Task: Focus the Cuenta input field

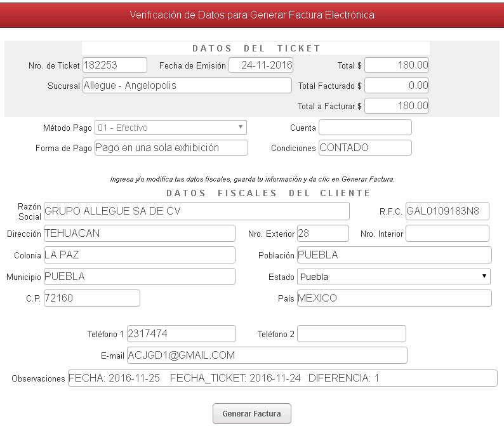Action: tap(365, 128)
